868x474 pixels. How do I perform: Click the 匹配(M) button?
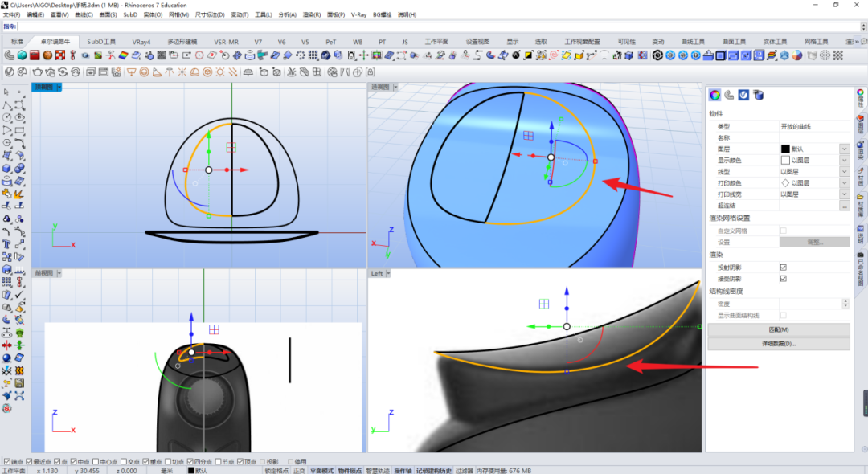[x=778, y=329]
